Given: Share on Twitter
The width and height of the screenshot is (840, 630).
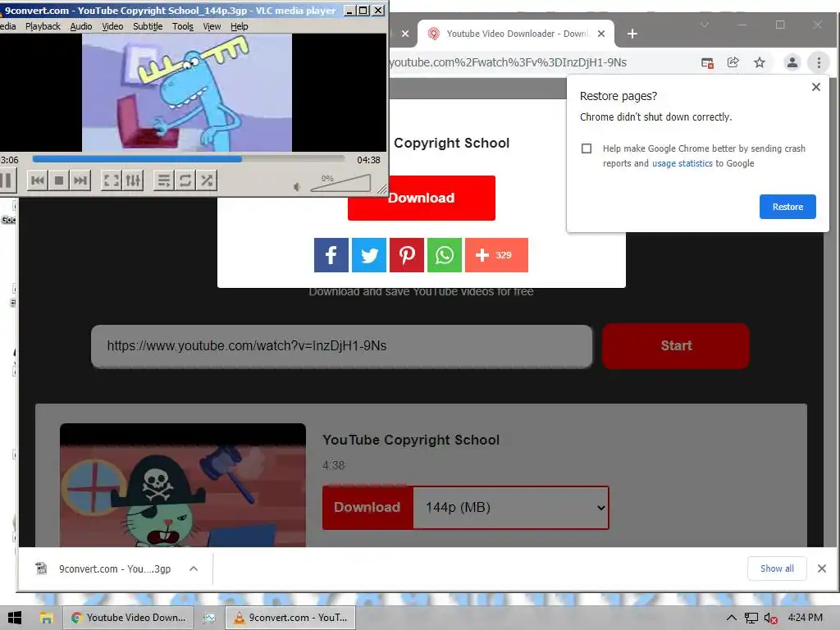Looking at the screenshot, I should pyautogui.click(x=369, y=255).
